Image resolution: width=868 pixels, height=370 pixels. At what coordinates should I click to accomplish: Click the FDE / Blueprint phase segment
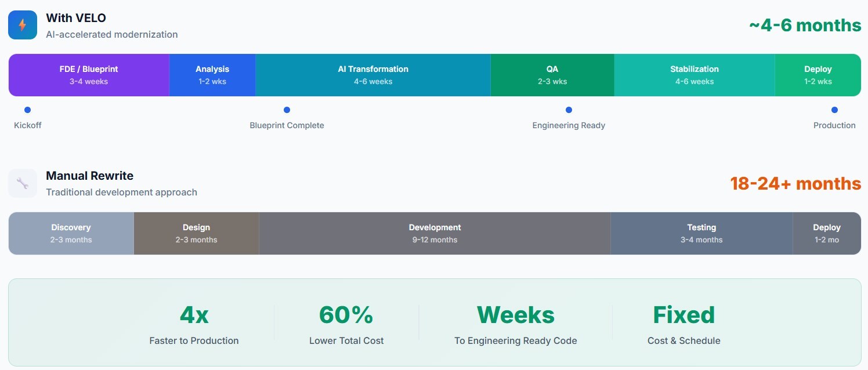pos(89,75)
